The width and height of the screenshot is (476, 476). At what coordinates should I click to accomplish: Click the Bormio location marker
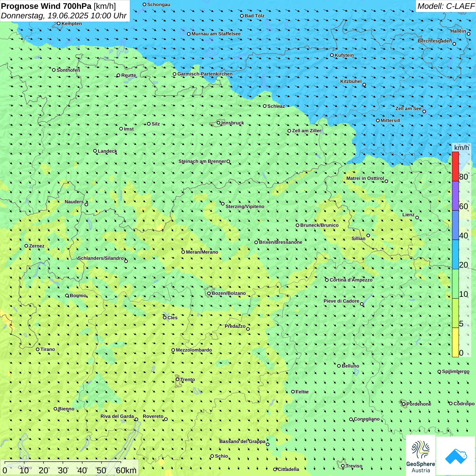click(67, 295)
